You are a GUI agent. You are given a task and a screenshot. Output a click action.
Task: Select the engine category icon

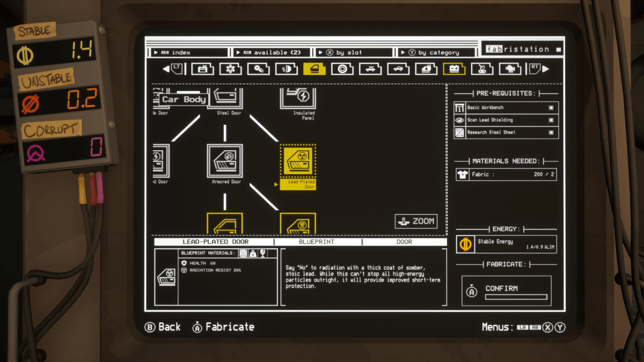tap(509, 69)
